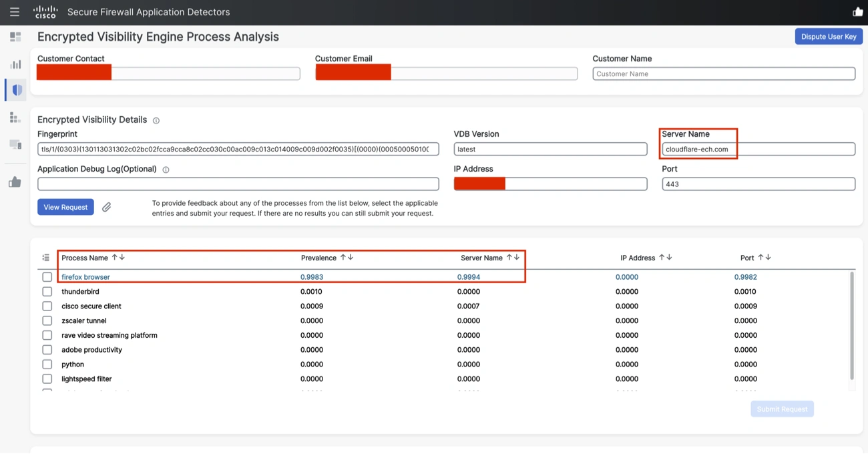868x454 pixels.
Task: Open the firefox browser process link
Action: (85, 276)
